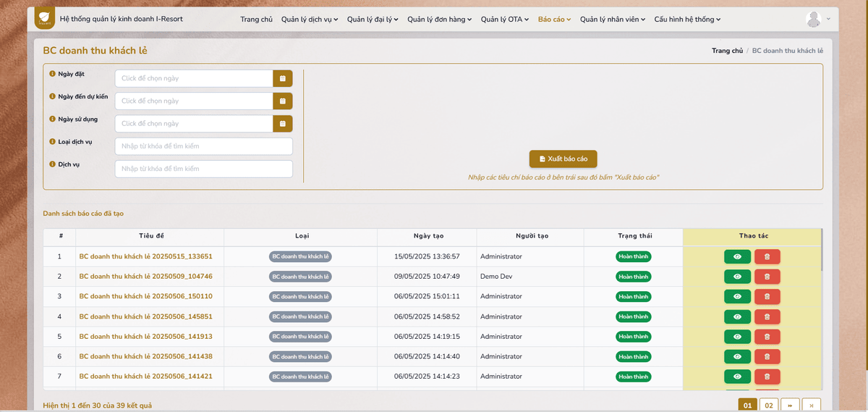Open calendar picker for Ngày đặt
The height and width of the screenshot is (412, 868).
point(282,78)
